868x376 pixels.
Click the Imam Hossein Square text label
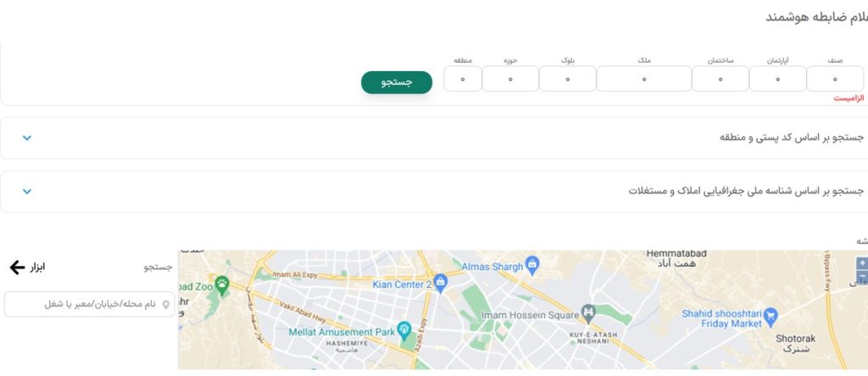(530, 315)
